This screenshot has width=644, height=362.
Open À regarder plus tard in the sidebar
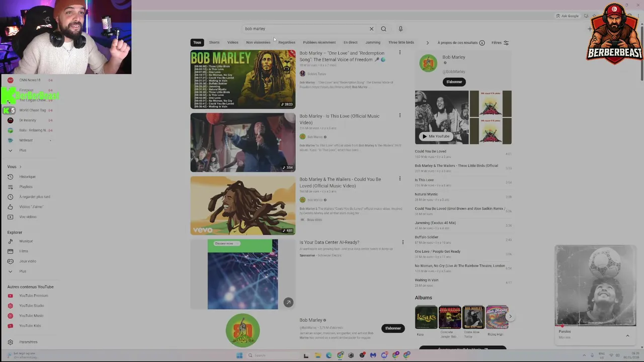34,197
